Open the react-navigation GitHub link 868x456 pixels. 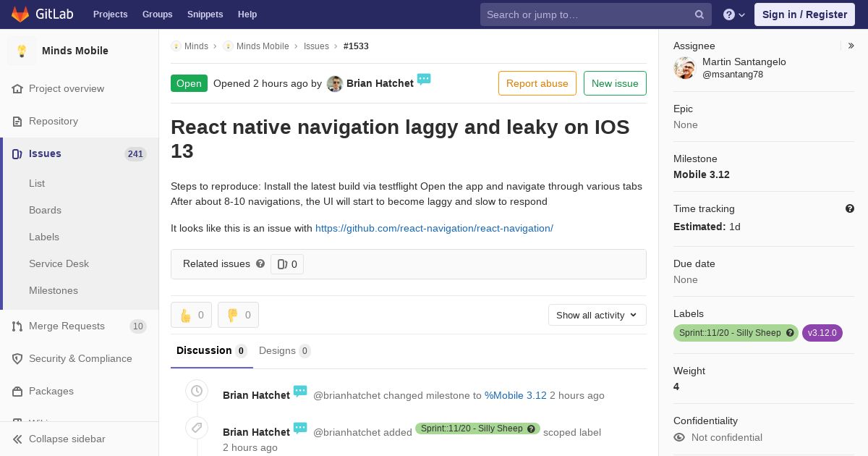click(434, 228)
